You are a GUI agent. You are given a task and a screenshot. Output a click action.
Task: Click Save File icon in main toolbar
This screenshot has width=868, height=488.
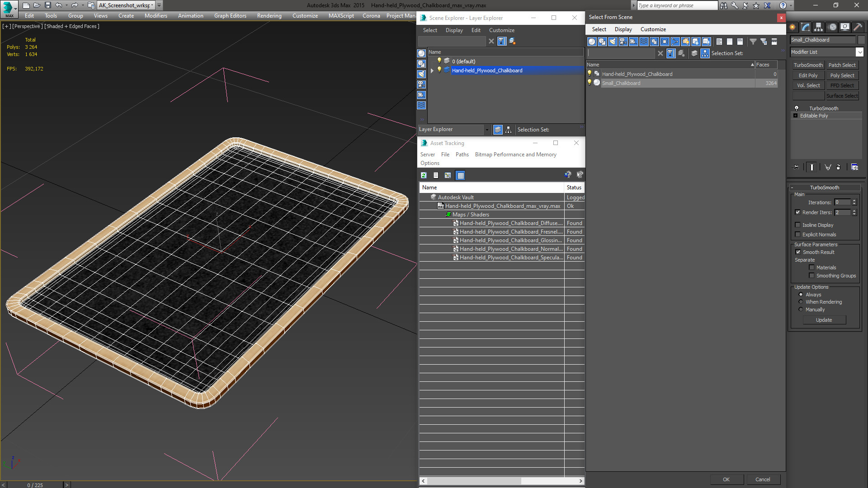(48, 5)
